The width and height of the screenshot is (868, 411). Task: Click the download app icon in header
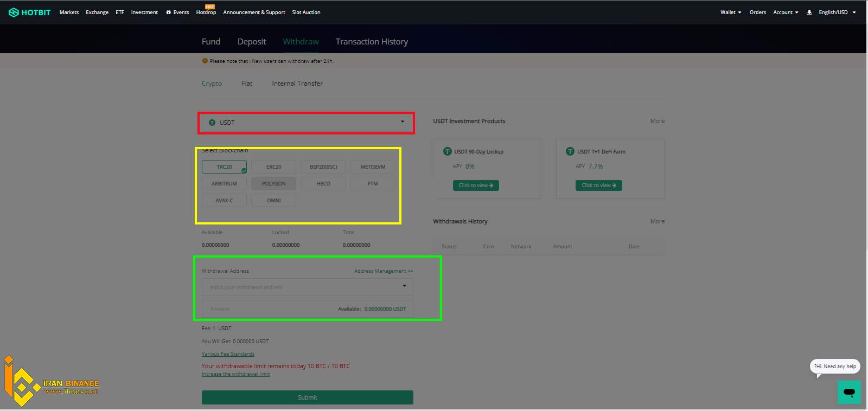click(x=809, y=12)
